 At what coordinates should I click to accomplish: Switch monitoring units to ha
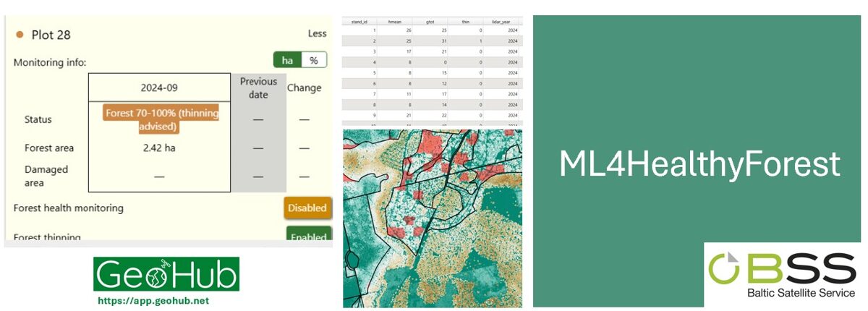click(x=287, y=61)
